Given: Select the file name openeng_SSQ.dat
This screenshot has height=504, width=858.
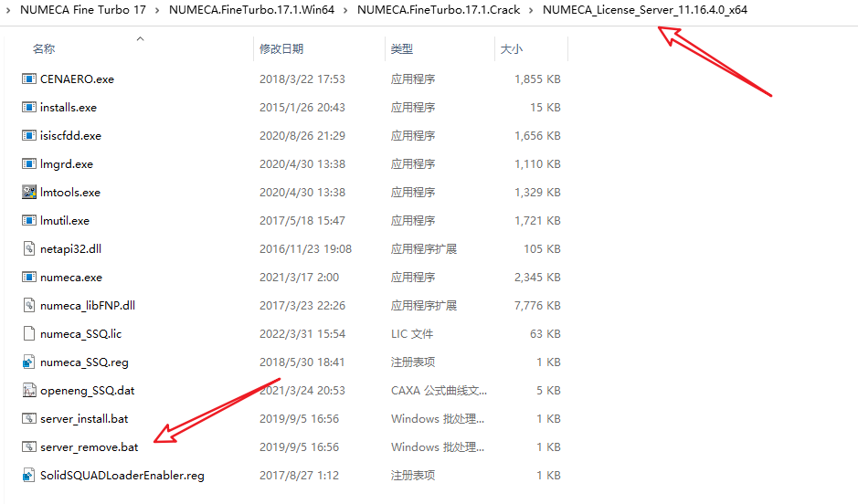Looking at the screenshot, I should point(88,391).
